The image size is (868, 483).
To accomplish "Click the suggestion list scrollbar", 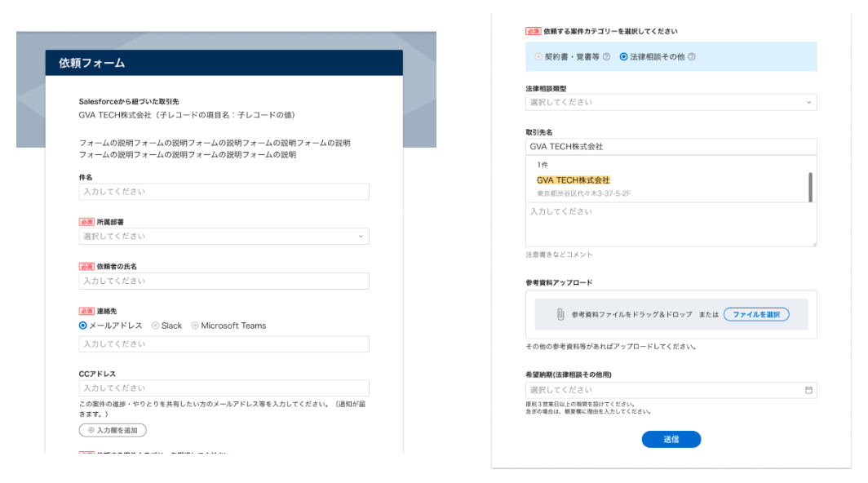I will (x=810, y=187).
